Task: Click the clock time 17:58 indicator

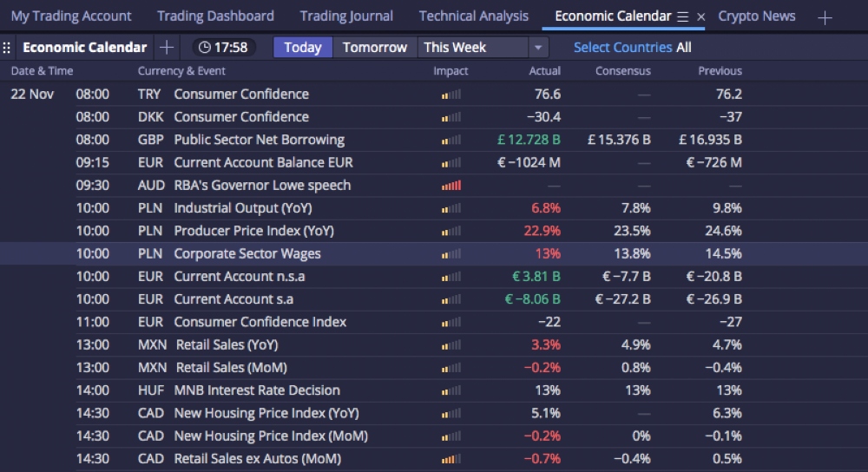Action: (x=224, y=48)
